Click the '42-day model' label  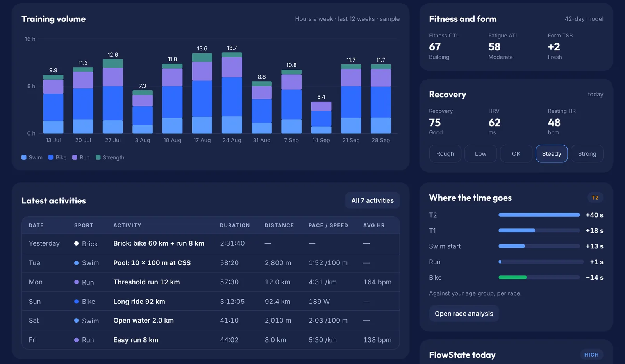(x=584, y=19)
